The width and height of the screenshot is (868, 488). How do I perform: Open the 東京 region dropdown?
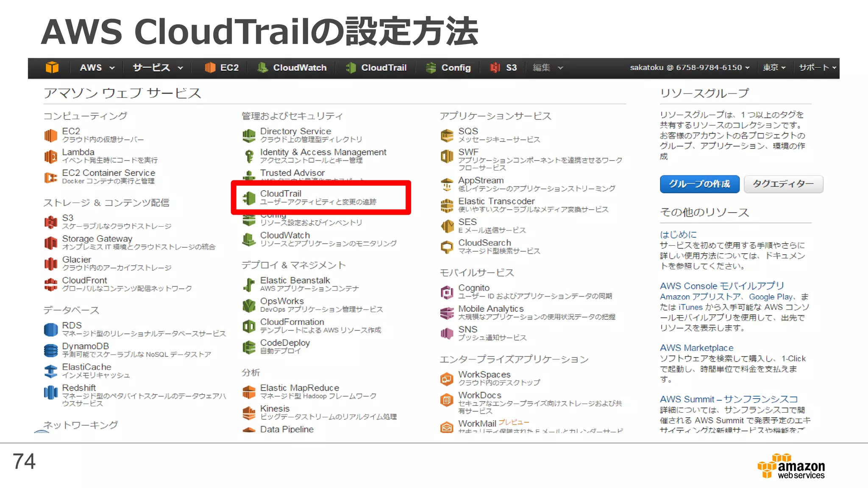[774, 68]
